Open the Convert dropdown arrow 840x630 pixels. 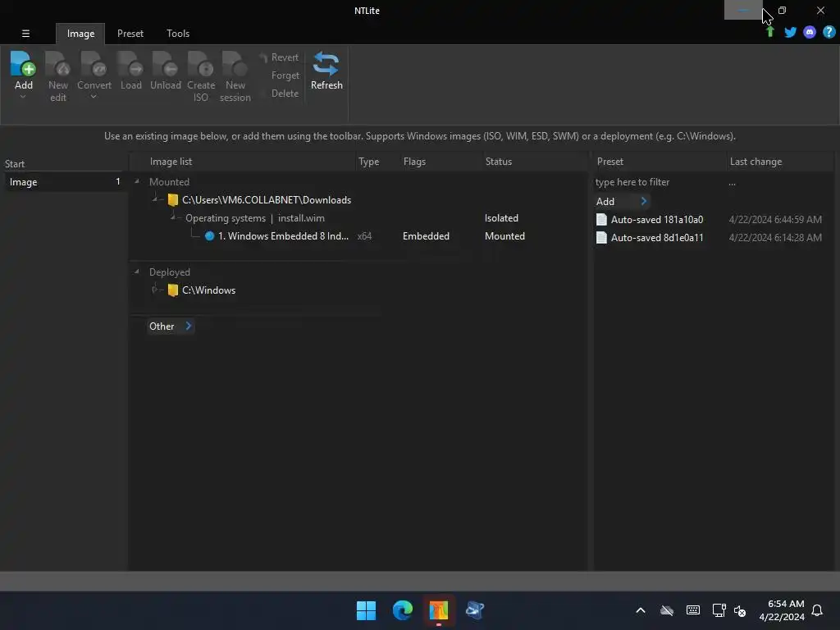coord(94,97)
